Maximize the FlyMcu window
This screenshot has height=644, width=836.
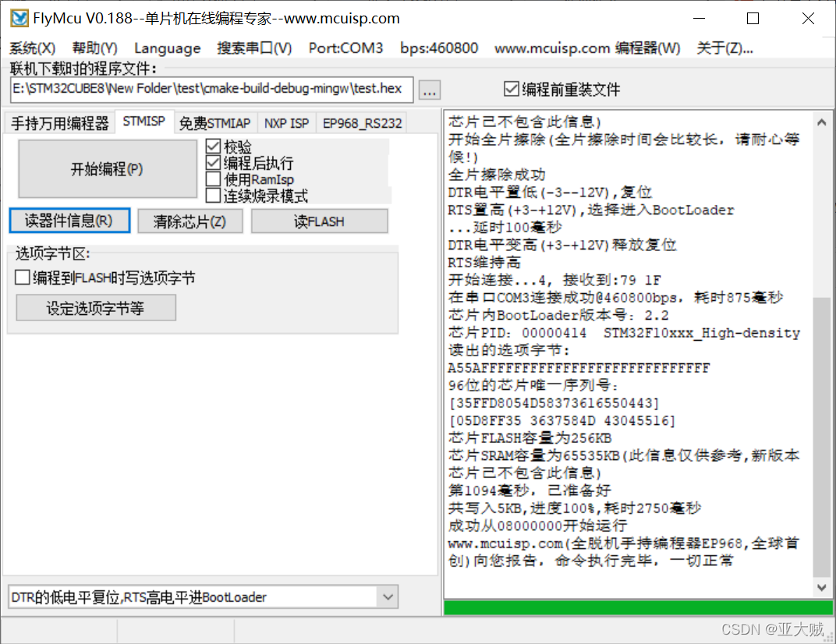coord(753,19)
